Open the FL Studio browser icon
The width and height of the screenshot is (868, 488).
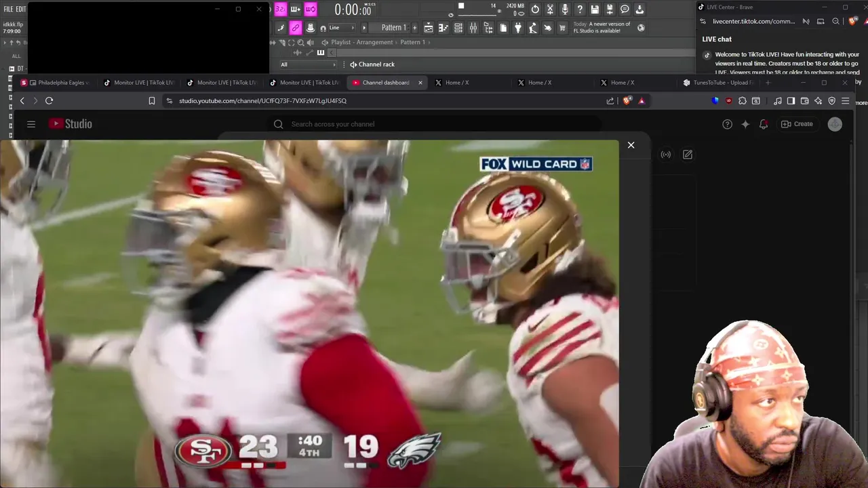pos(488,28)
